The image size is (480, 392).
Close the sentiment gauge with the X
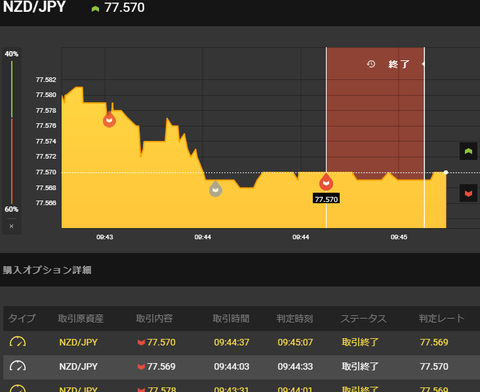pos(11,226)
